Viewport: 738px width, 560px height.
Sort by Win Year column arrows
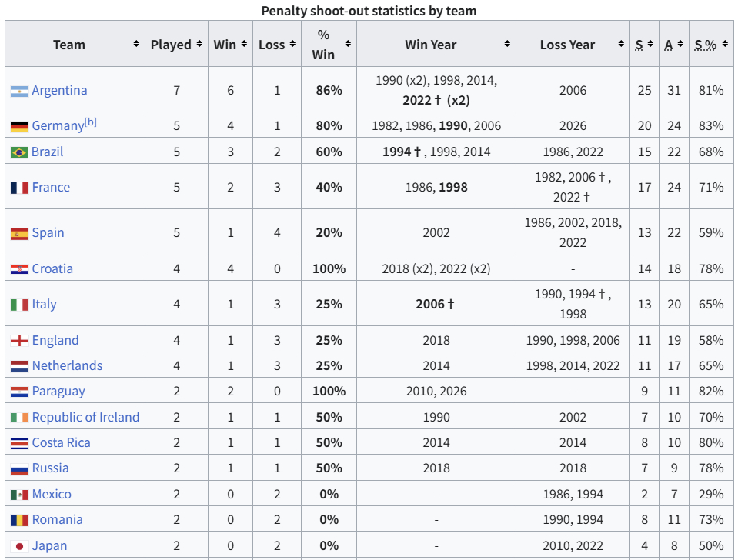507,44
